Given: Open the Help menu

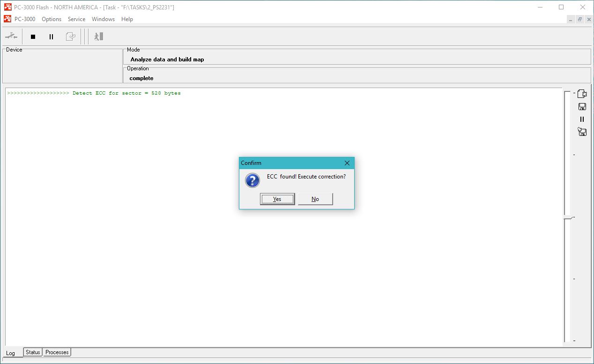Looking at the screenshot, I should [x=127, y=19].
